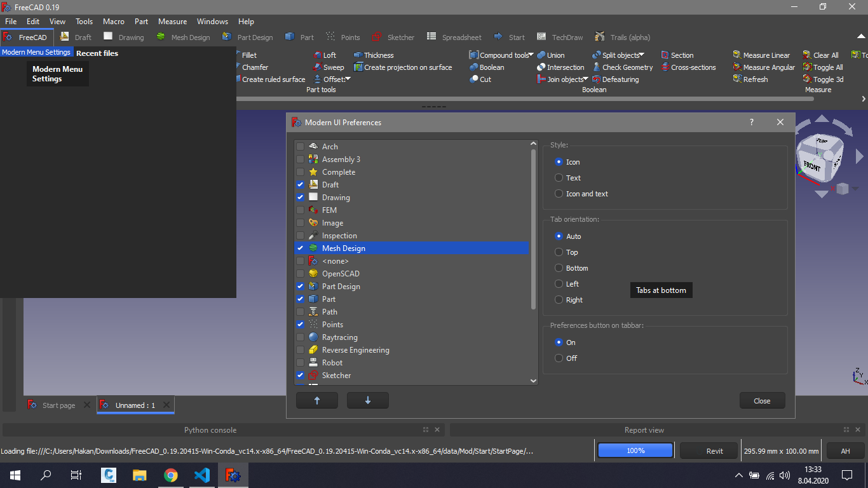Show hidden system tray icons
868x488 pixels.
click(738, 475)
